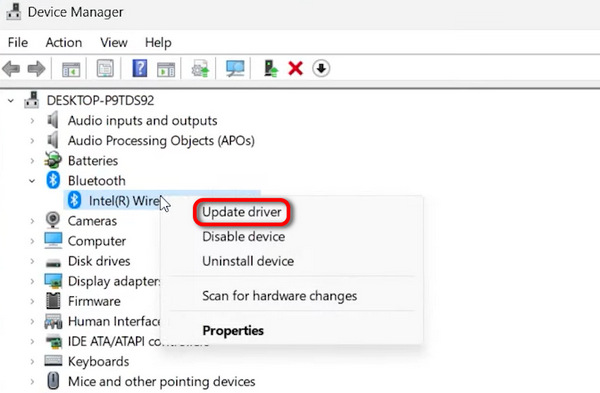Click the Device Manager title bar icon
Image resolution: width=600 pixels, height=393 pixels.
point(14,12)
